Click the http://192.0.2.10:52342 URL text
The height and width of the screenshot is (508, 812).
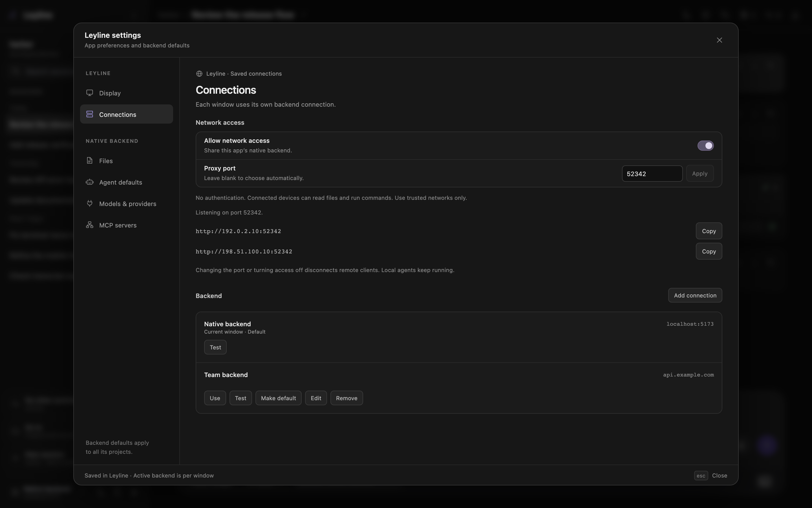238,231
